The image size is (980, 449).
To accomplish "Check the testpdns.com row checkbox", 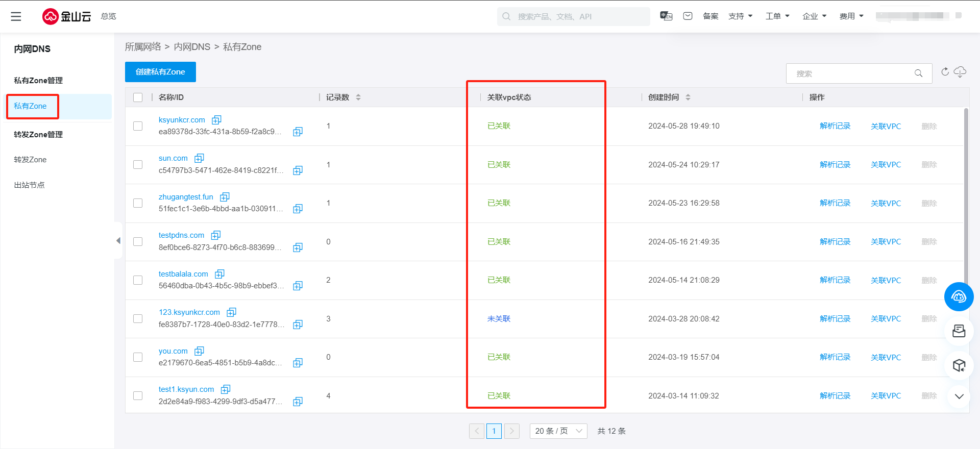I will point(138,241).
